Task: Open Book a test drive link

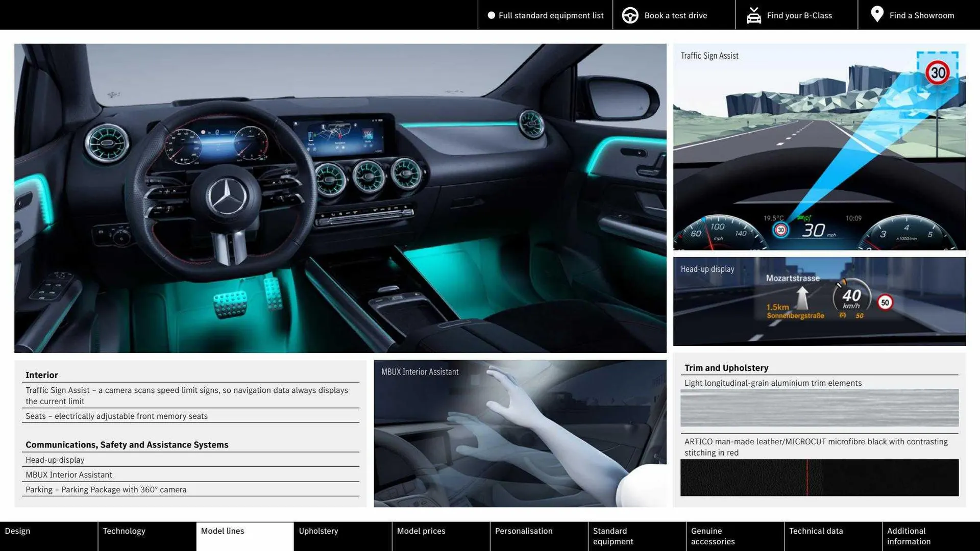Action: tap(675, 15)
